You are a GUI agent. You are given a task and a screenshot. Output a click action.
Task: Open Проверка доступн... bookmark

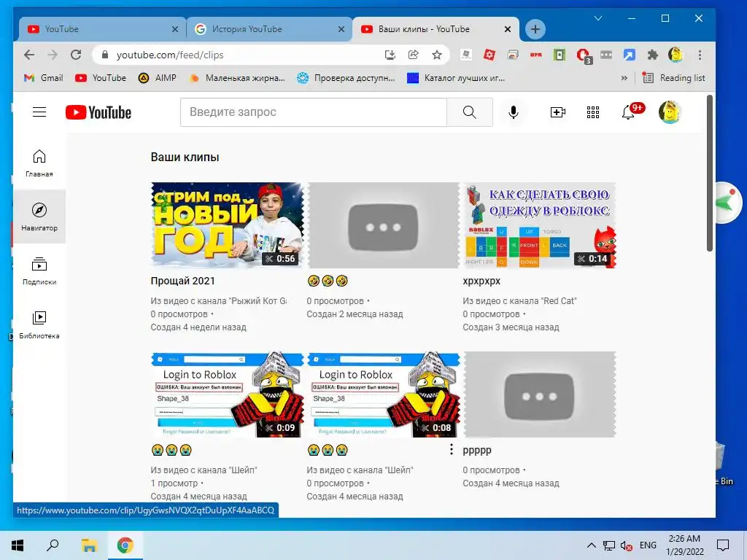[x=346, y=77]
